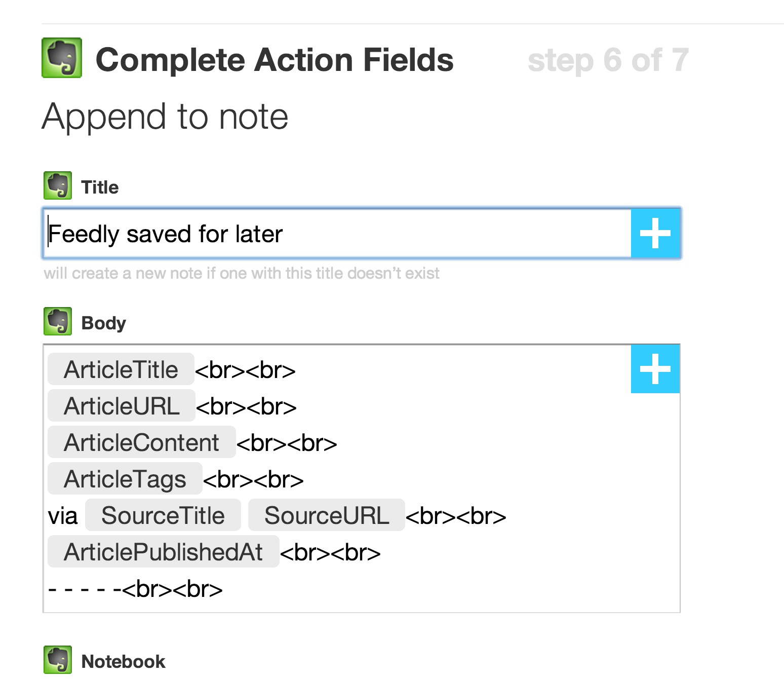The image size is (784, 679).
Task: Select the ArticleContent ingredient chip
Action: pos(141,442)
